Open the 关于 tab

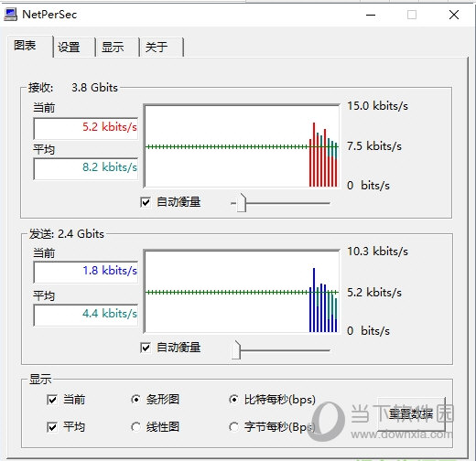click(161, 48)
